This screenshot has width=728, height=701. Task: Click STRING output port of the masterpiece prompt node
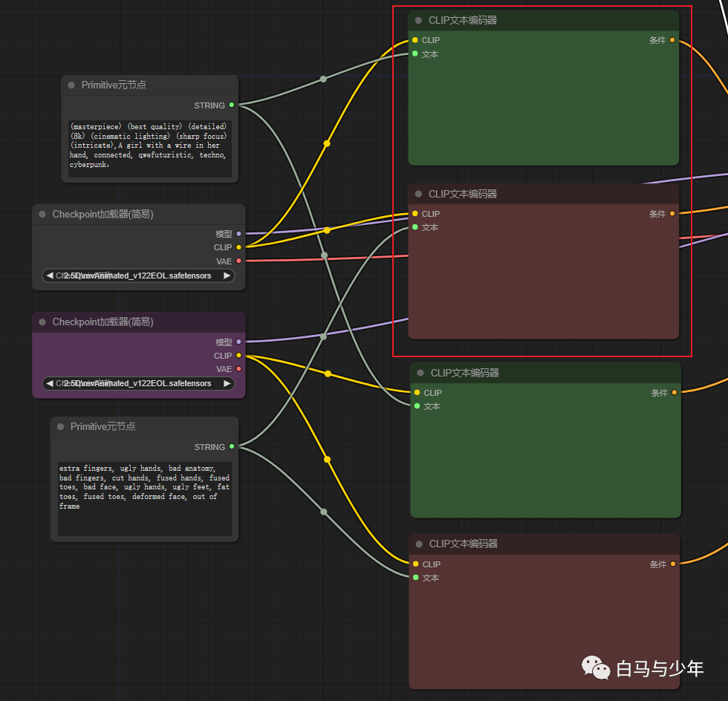pos(232,105)
